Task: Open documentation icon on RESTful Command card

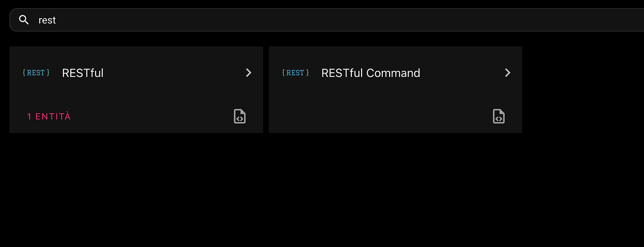Action: click(x=499, y=116)
